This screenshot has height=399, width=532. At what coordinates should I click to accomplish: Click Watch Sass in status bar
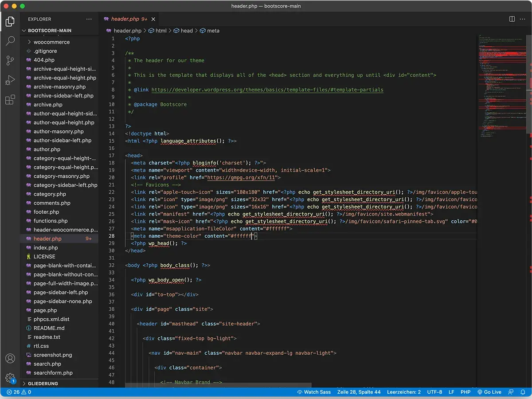point(314,392)
